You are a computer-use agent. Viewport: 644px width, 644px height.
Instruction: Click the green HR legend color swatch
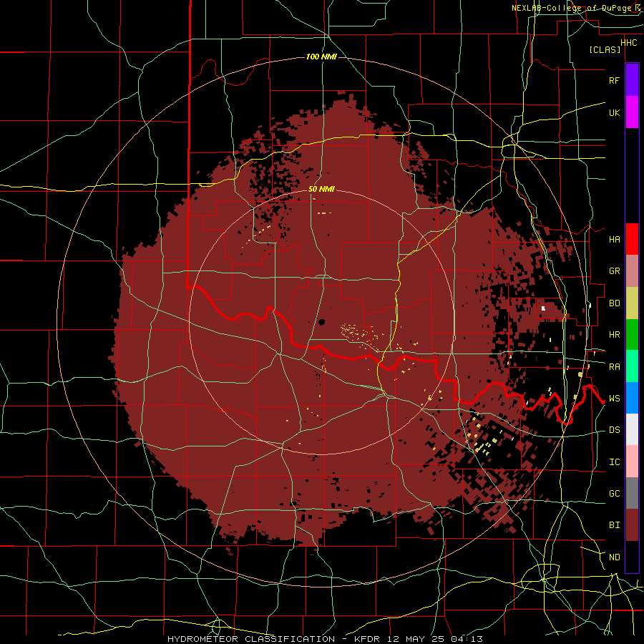tap(632, 335)
